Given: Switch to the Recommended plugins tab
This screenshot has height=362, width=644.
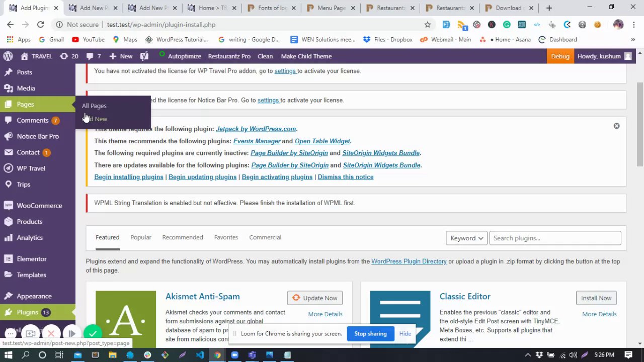Looking at the screenshot, I should [x=183, y=237].
